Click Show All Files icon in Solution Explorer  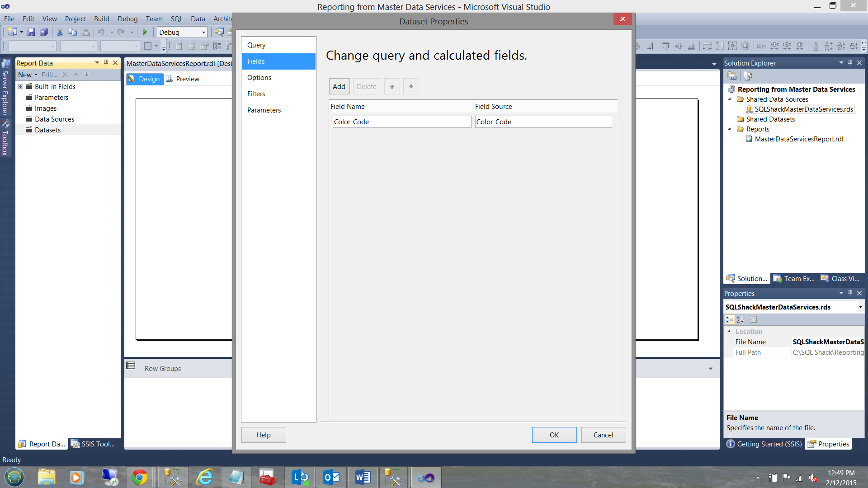click(748, 76)
